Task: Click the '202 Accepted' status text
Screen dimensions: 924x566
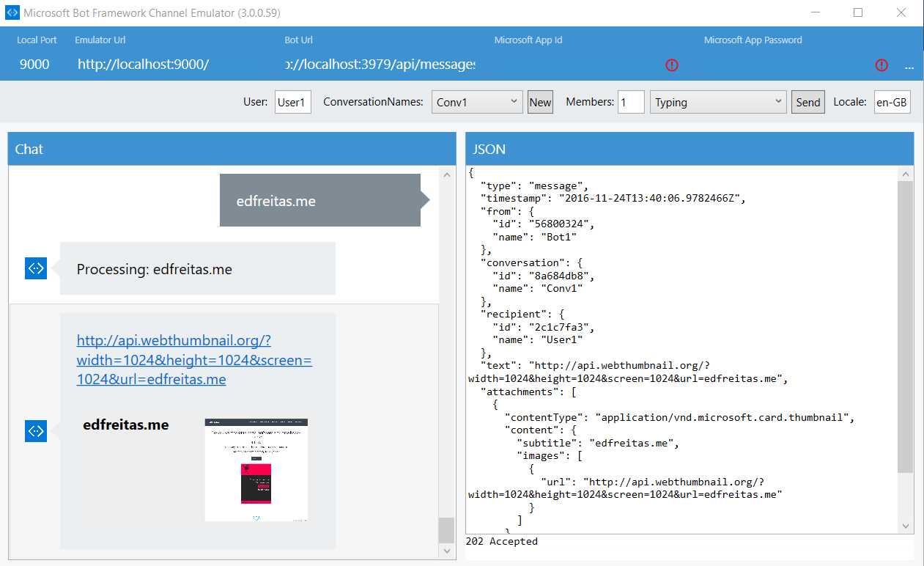Action: 502,541
